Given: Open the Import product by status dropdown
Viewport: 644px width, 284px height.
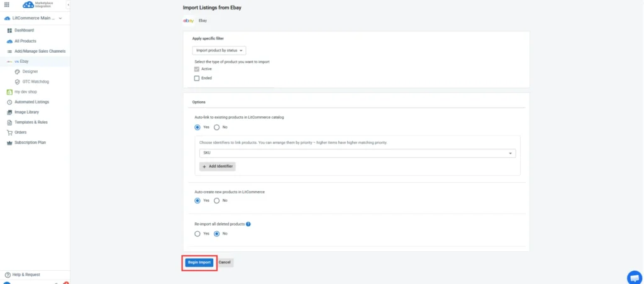Looking at the screenshot, I should pos(219,50).
